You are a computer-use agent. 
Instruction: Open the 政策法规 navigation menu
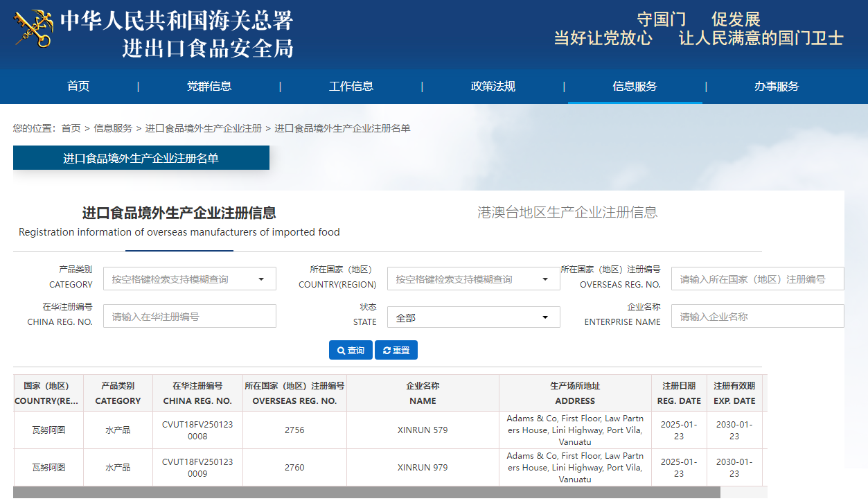tap(493, 87)
